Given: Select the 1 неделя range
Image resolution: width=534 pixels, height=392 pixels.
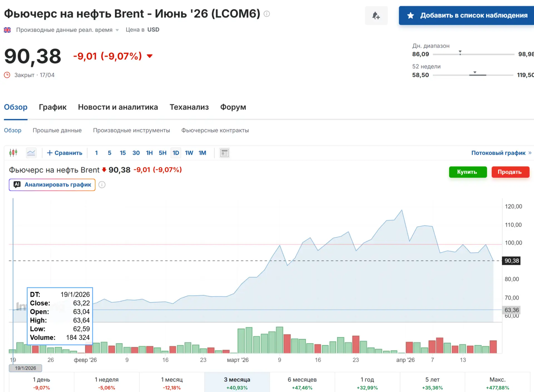Looking at the screenshot, I should [x=107, y=383].
